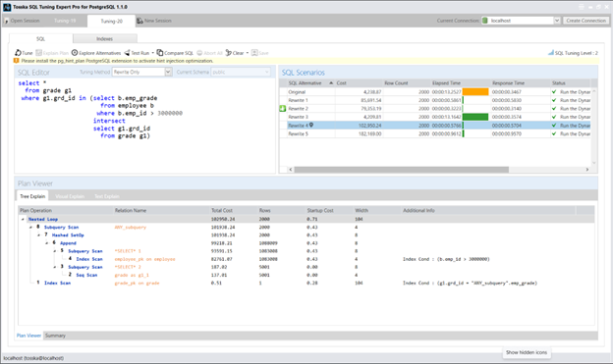Select the Tuning-20 session tab
This screenshot has height=364, width=613.
click(x=111, y=21)
